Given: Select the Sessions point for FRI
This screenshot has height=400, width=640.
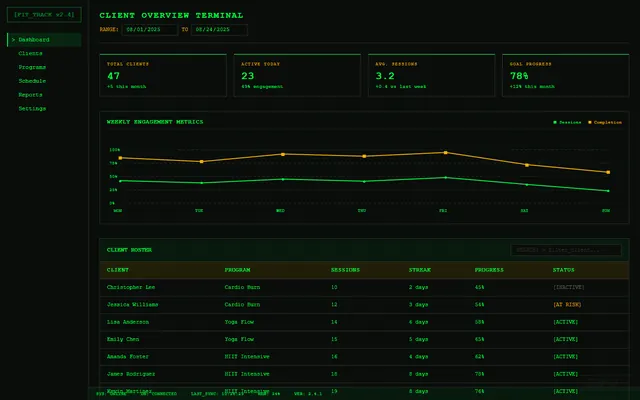Looking at the screenshot, I should (445, 178).
